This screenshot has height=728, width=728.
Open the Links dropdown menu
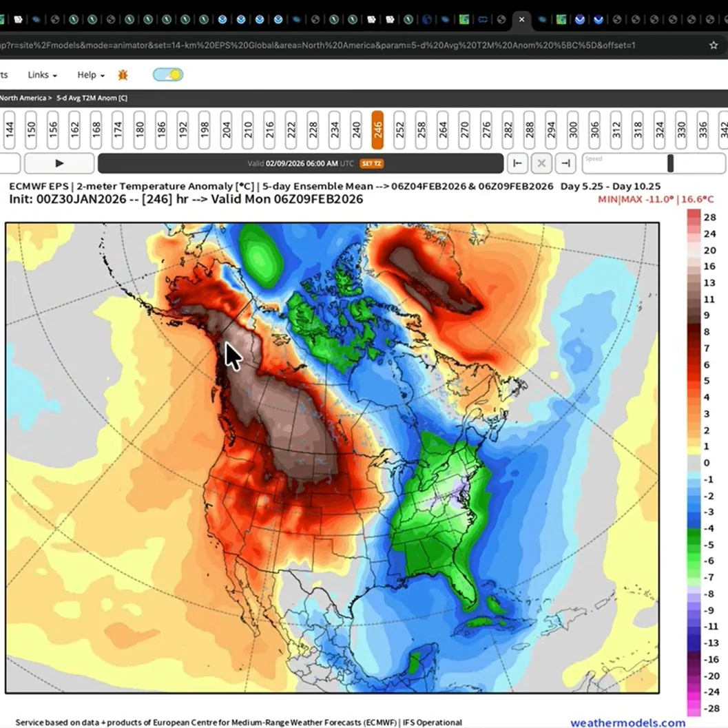coord(42,75)
